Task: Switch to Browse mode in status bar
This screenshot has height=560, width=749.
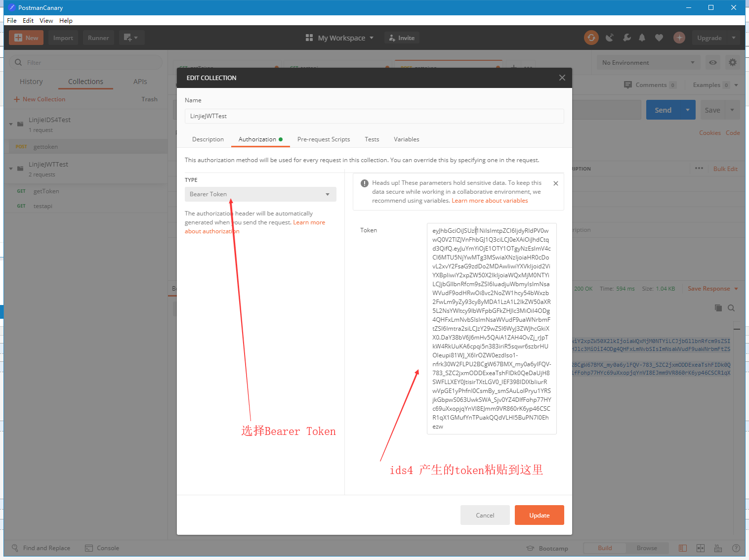Action: click(x=647, y=548)
